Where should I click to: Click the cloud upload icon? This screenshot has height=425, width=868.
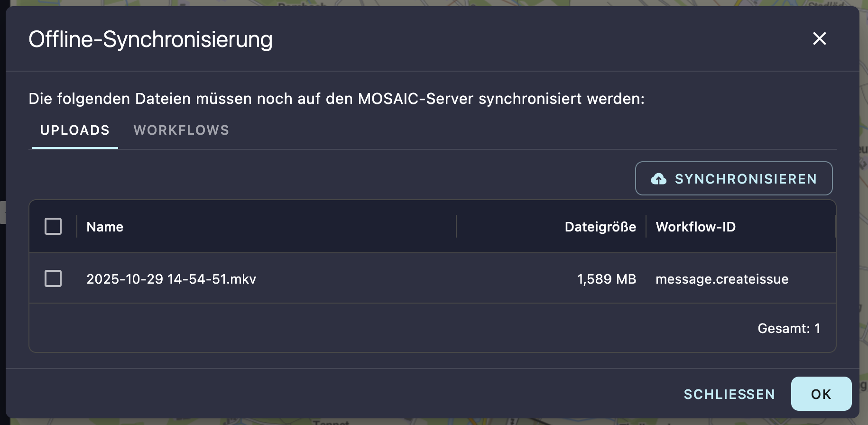658,179
